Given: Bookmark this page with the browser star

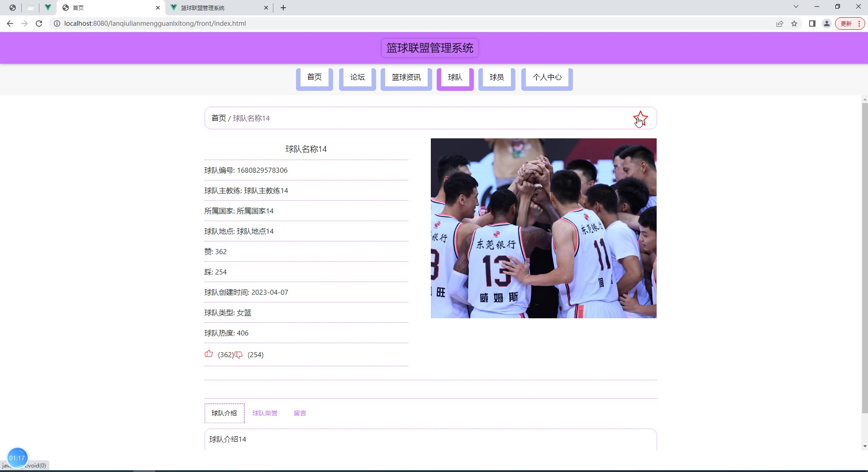Looking at the screenshot, I should 794,24.
